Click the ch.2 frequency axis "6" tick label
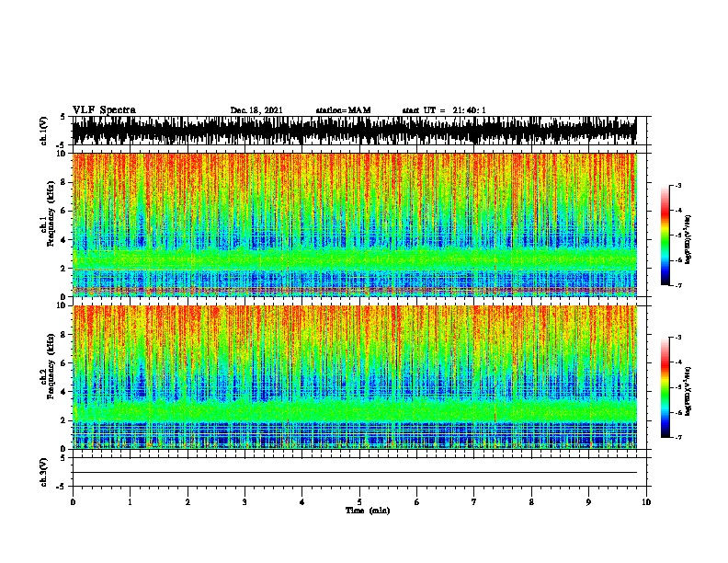Screen dimensions: 728x563 click(x=63, y=363)
